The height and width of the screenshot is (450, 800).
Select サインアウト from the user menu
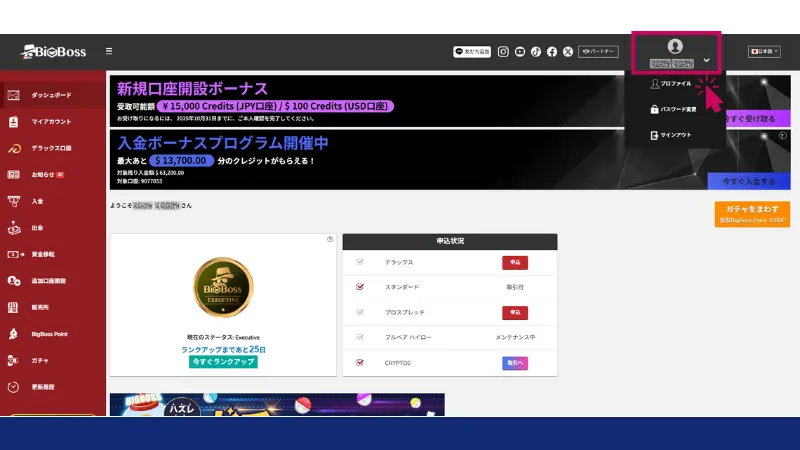point(675,135)
